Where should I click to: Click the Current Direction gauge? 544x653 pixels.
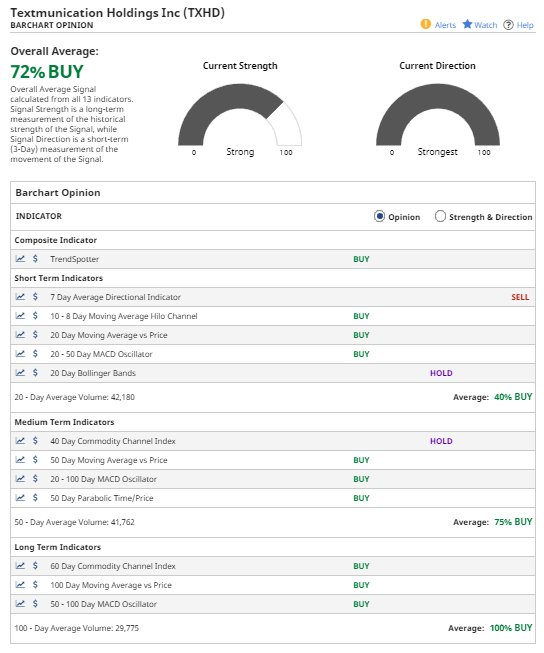pyautogui.click(x=438, y=115)
